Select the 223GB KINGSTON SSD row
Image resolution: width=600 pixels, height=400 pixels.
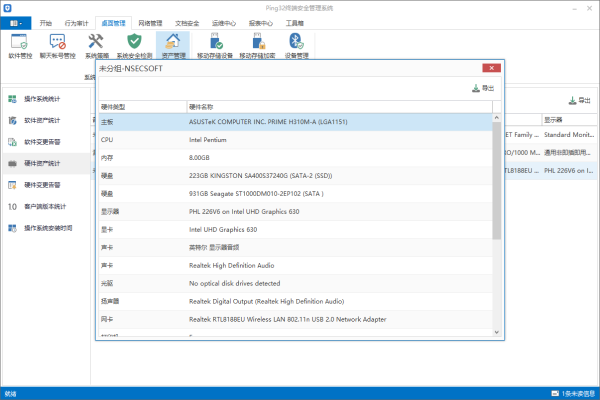(295, 176)
